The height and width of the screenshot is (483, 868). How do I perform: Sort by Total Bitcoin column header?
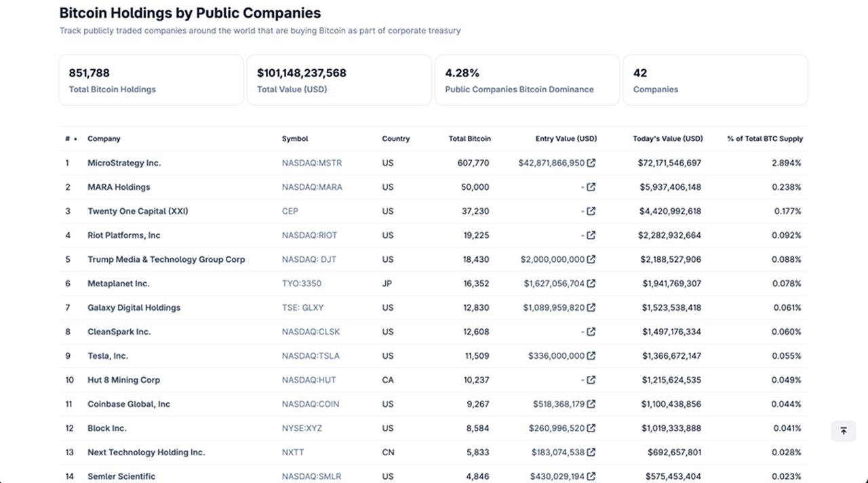(470, 138)
